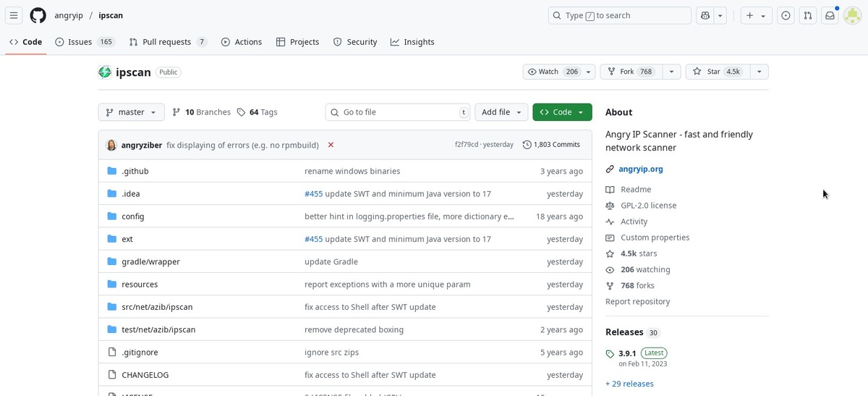Open the Actions tab
Screen dimensions: 868x396
pos(242,42)
